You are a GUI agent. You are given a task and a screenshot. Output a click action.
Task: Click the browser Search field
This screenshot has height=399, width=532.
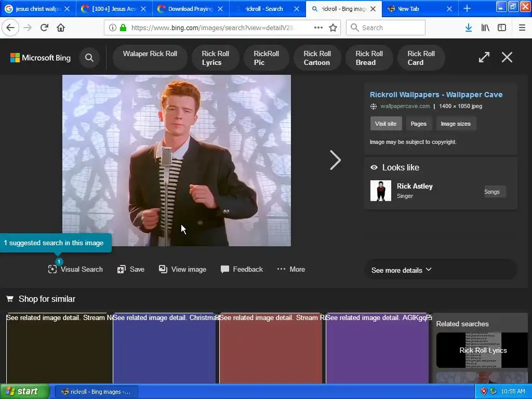click(385, 28)
